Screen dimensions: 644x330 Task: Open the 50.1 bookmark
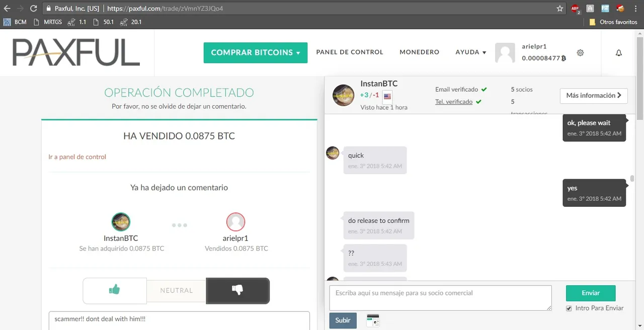(104, 22)
